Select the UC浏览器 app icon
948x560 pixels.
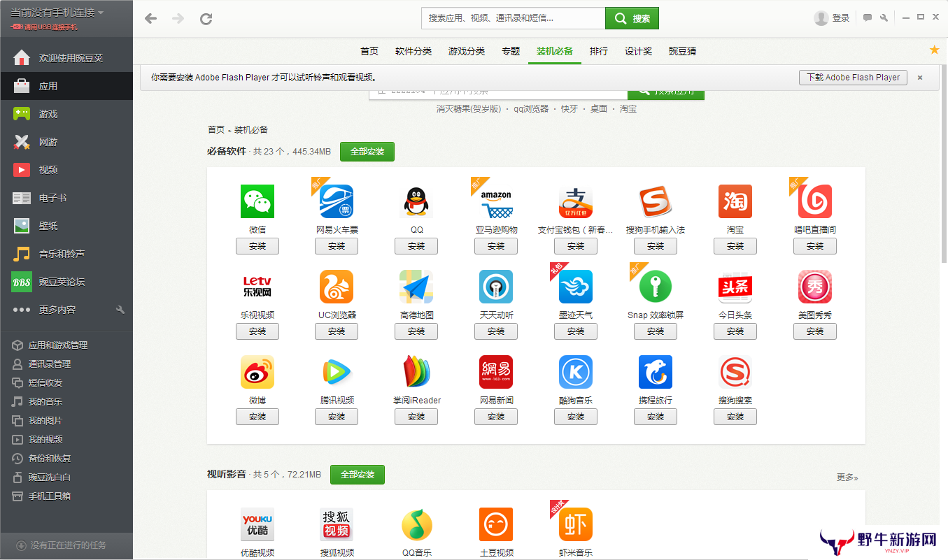(337, 287)
